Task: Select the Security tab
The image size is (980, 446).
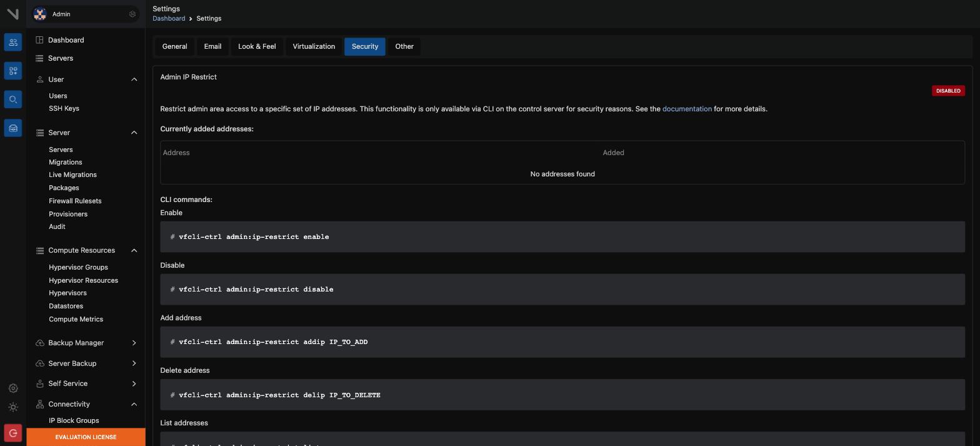Action: click(365, 46)
